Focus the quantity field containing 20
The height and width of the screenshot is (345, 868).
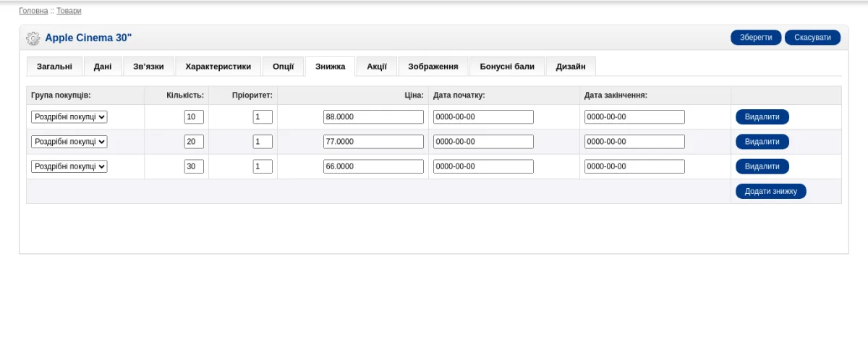(x=194, y=142)
